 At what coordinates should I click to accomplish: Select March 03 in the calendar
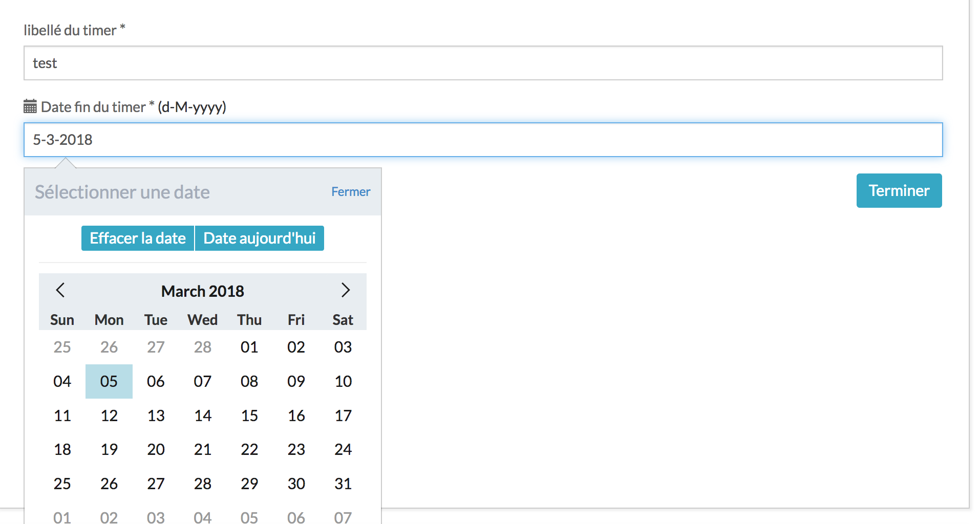(343, 347)
